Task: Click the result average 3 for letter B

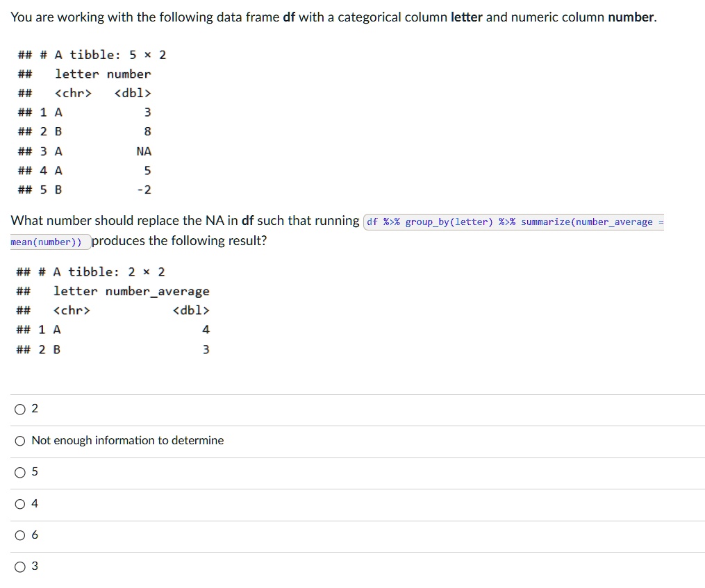Action: (x=206, y=350)
